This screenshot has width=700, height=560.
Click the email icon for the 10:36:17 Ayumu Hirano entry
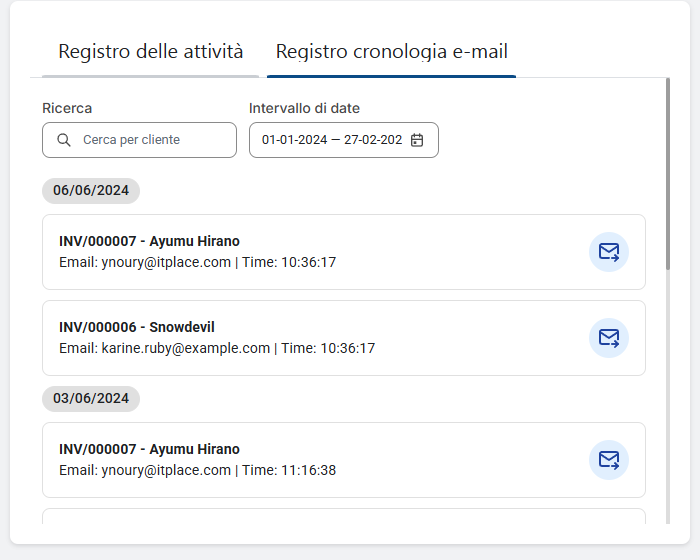[x=608, y=252]
